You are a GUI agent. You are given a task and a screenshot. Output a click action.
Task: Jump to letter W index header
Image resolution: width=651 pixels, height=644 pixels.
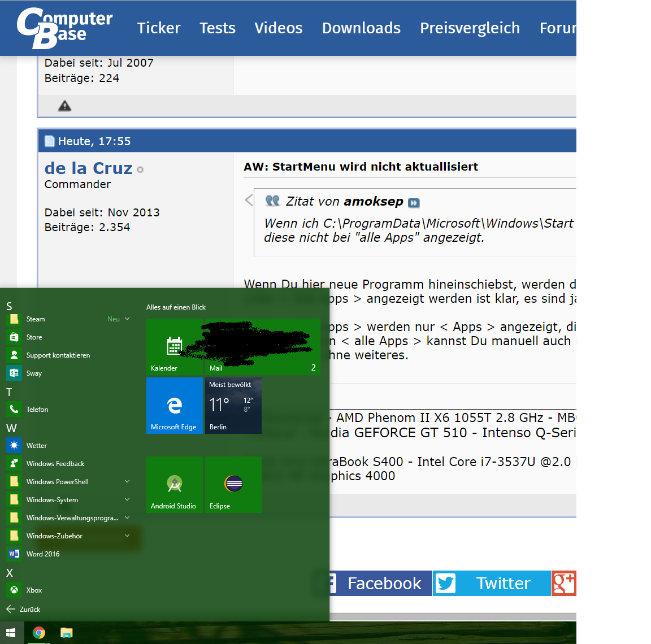pos(11,428)
